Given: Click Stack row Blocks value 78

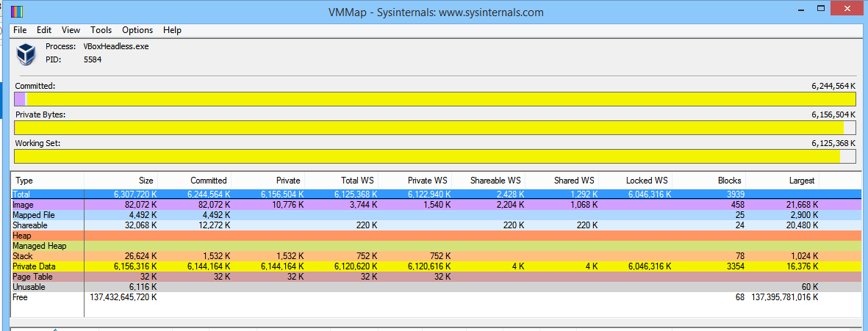Looking at the screenshot, I should (740, 256).
